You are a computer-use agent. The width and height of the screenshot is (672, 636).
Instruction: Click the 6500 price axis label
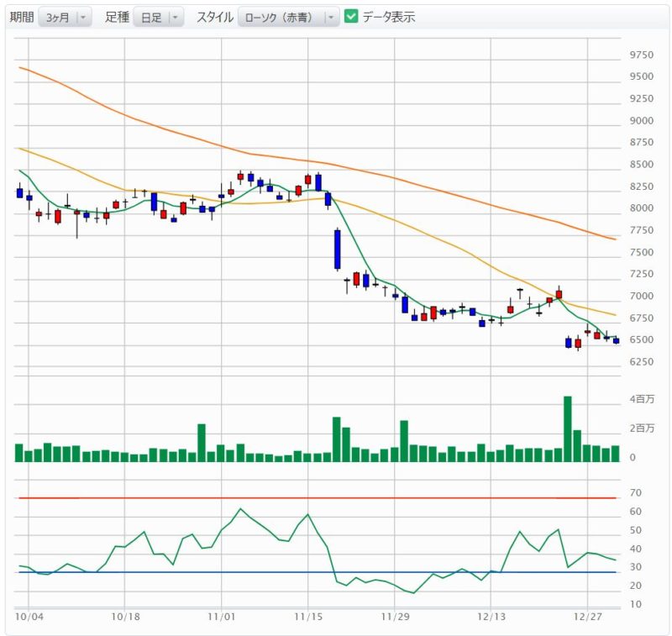pos(642,340)
